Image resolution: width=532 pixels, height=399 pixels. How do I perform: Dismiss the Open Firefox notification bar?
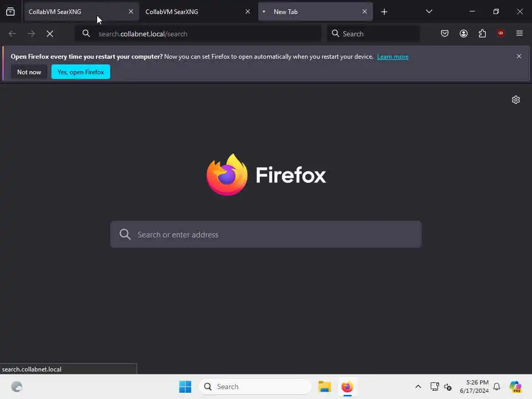click(x=519, y=56)
